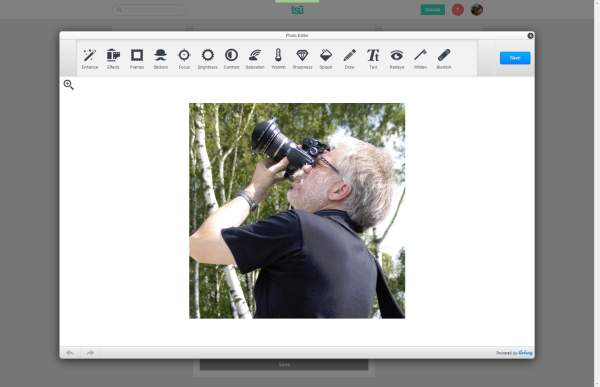The height and width of the screenshot is (387, 600).
Task: Select the Saturation tool
Action: (x=255, y=59)
